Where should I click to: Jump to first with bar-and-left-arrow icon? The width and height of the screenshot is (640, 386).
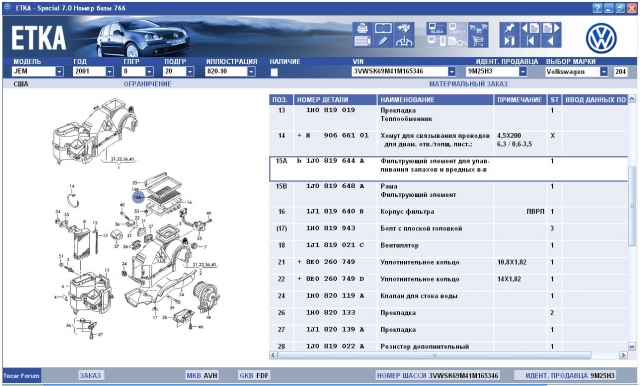coord(530,41)
